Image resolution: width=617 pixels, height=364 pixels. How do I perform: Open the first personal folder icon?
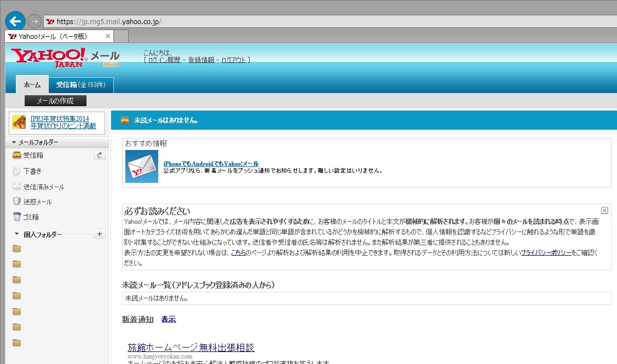tap(16, 249)
